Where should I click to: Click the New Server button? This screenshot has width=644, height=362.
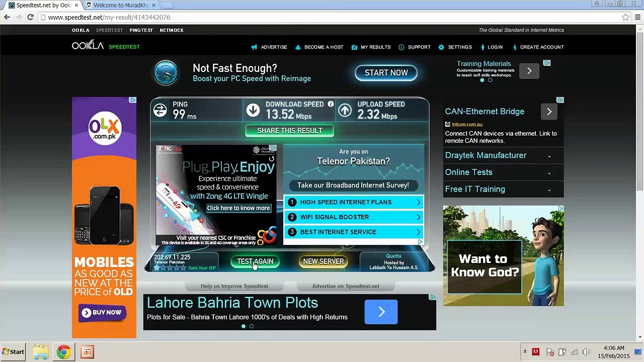[324, 261]
